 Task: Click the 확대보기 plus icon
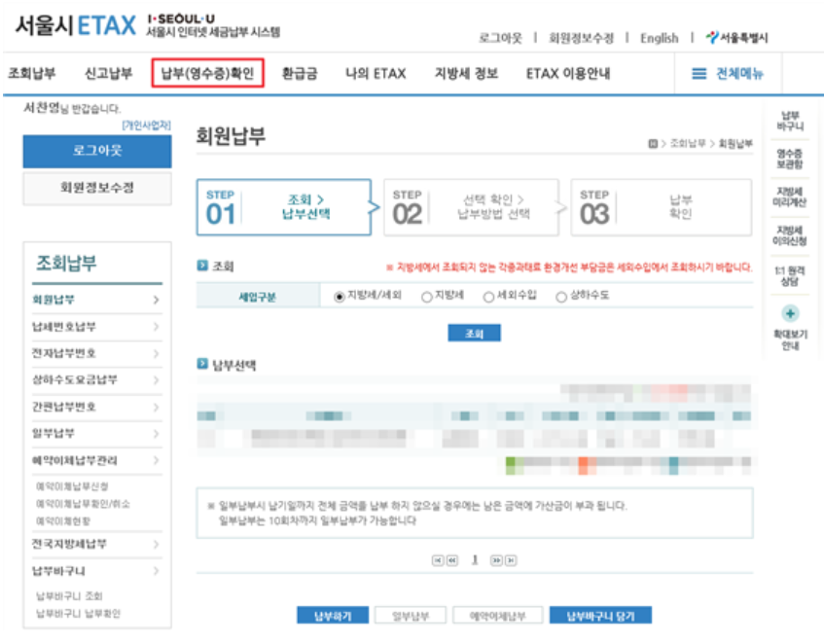pyautogui.click(x=790, y=313)
